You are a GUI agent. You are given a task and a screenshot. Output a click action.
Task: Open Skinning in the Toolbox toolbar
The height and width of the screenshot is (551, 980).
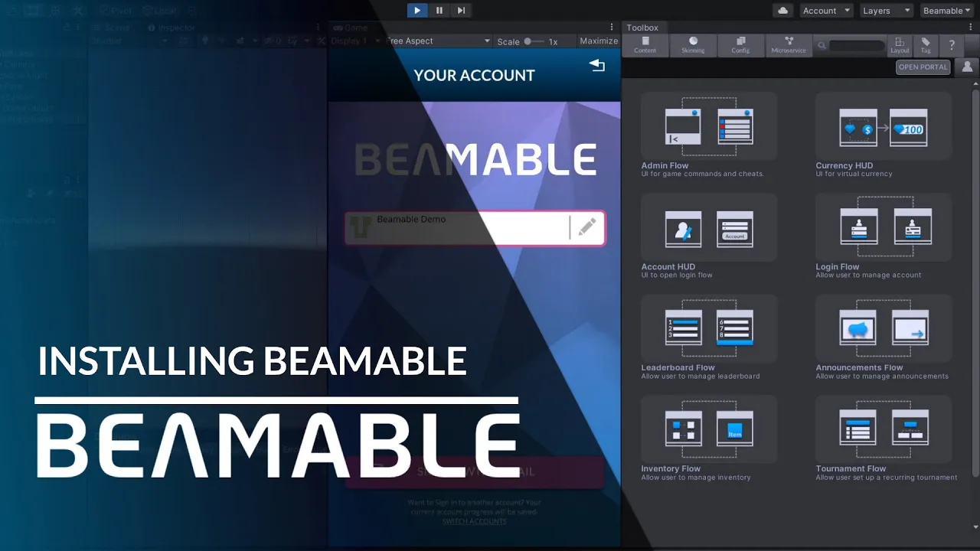coord(693,45)
